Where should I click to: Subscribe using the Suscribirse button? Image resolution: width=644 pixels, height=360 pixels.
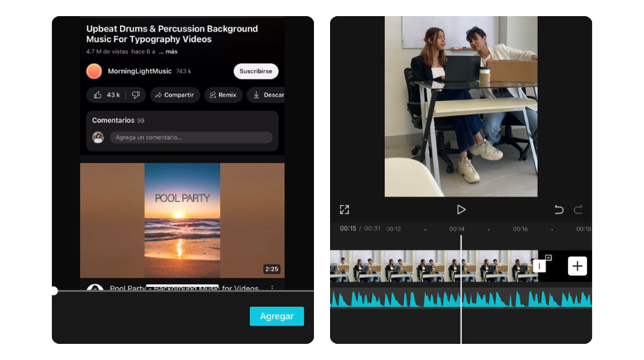tap(256, 71)
